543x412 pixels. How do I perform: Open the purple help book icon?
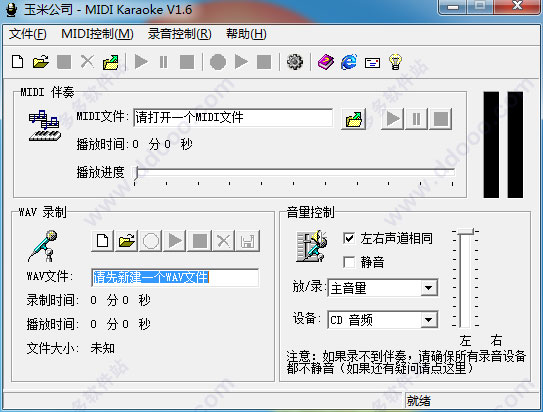(326, 62)
